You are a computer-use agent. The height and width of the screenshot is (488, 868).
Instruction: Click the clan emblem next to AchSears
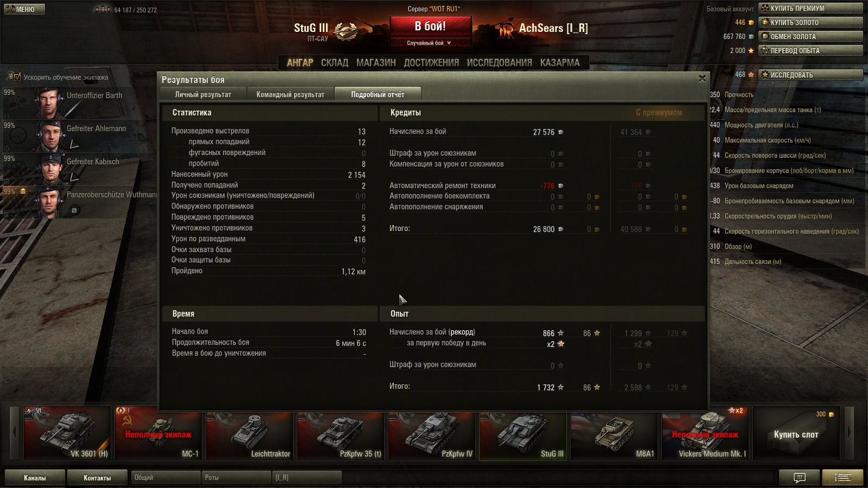506,30
